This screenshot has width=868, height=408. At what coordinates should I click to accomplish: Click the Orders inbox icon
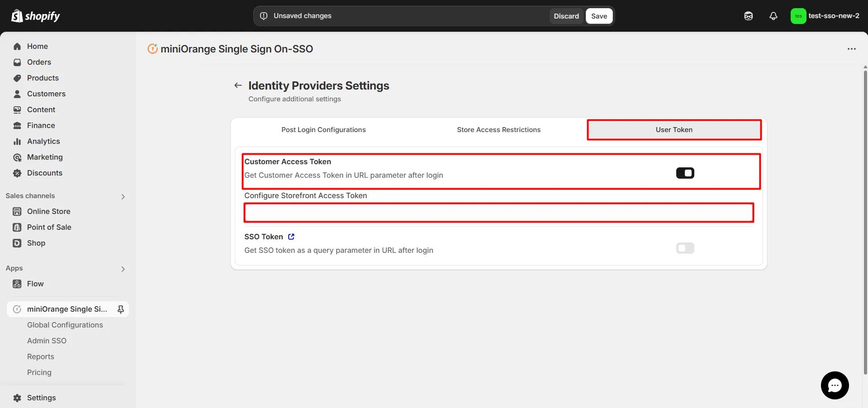(x=17, y=62)
